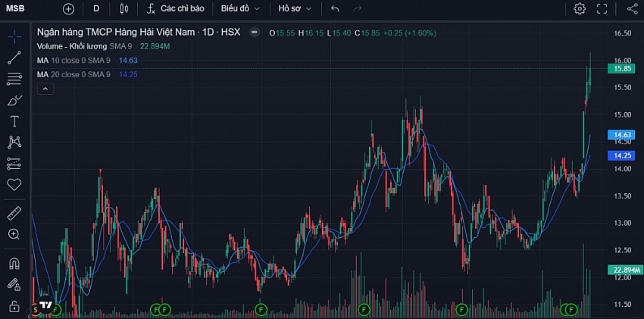Click the MSB symbol search field

(x=15, y=8)
